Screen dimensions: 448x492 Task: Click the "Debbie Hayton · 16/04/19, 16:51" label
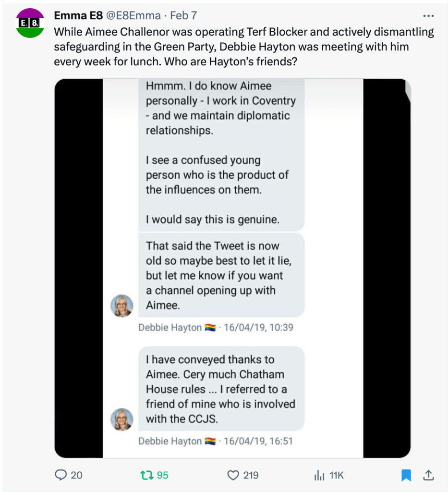pyautogui.click(x=216, y=441)
